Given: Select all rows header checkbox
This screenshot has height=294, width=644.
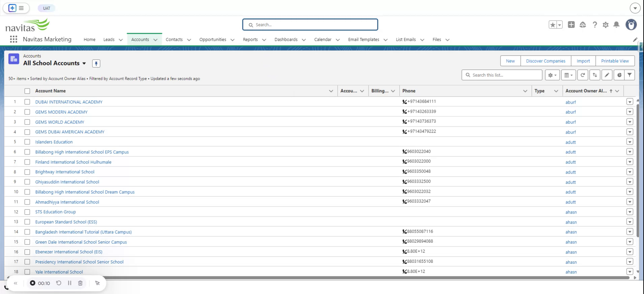Looking at the screenshot, I should [x=27, y=91].
